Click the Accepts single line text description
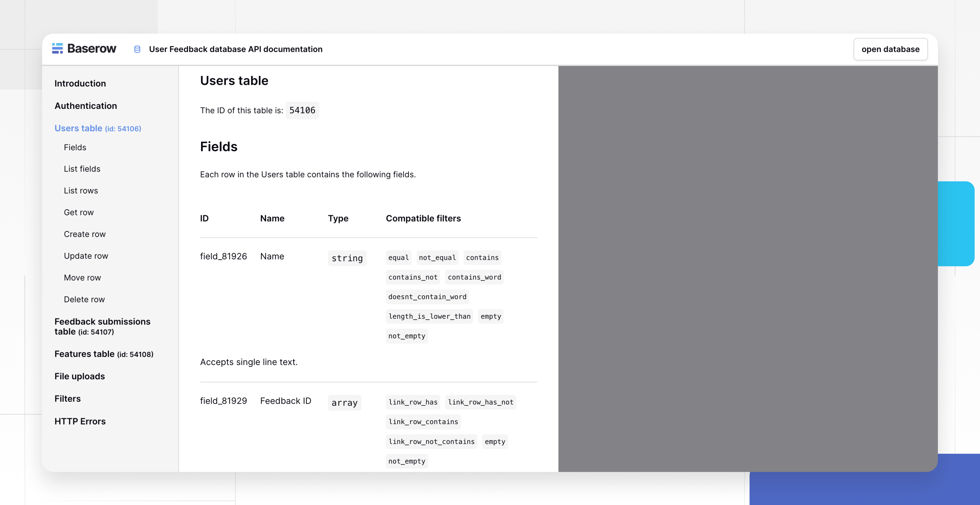 click(x=249, y=362)
